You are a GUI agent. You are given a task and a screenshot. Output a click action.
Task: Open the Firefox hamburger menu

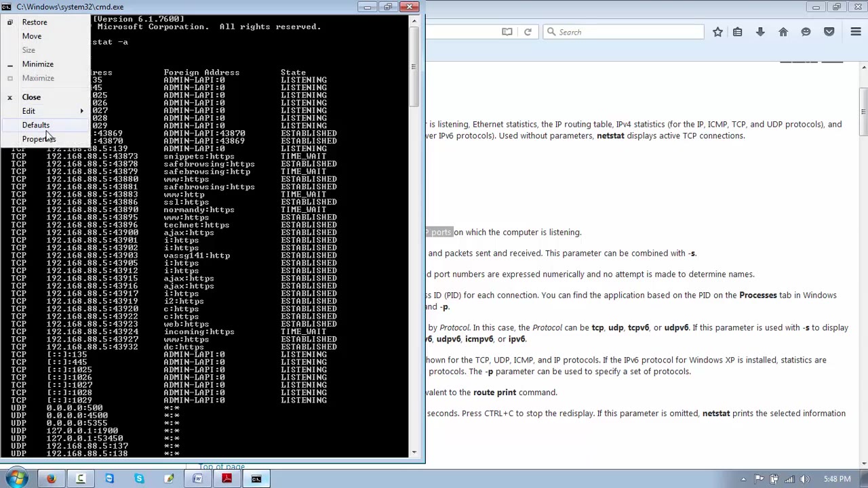click(x=856, y=32)
